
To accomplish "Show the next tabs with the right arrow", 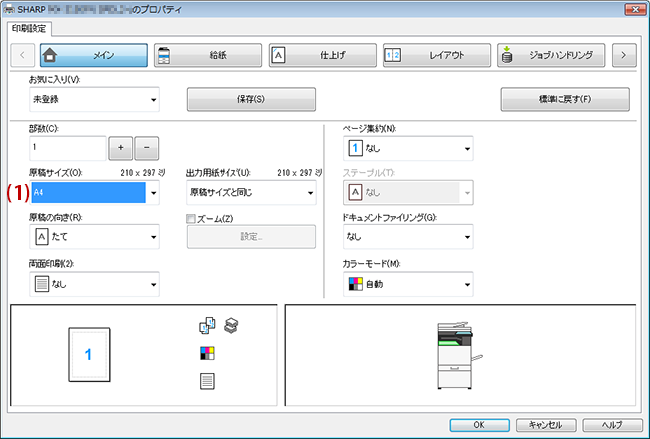I will click(624, 55).
